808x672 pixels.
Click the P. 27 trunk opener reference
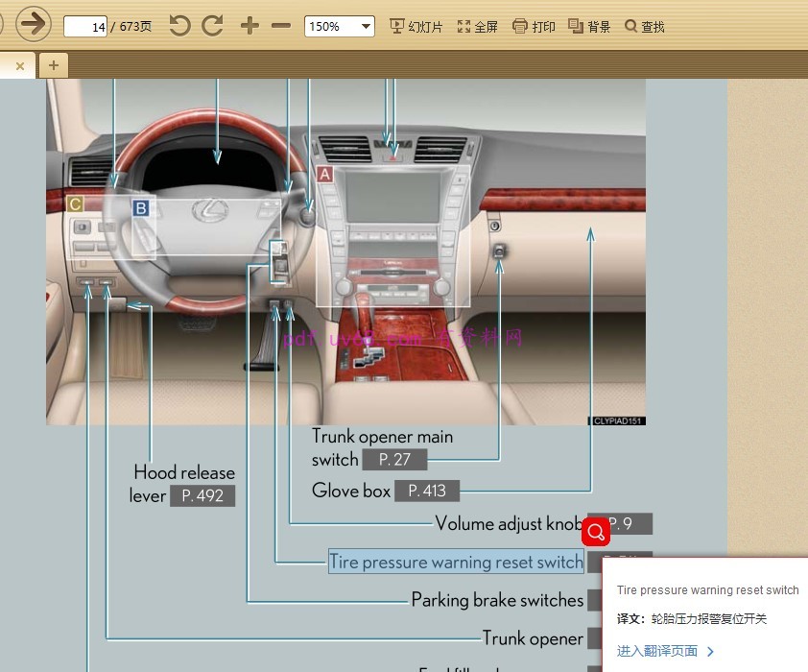tap(394, 460)
